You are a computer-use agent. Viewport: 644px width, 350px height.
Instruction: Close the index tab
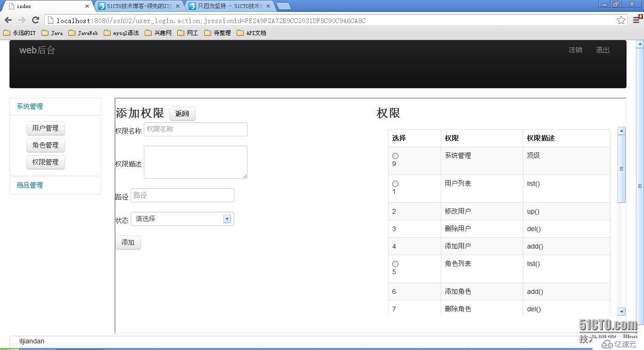tap(87, 6)
